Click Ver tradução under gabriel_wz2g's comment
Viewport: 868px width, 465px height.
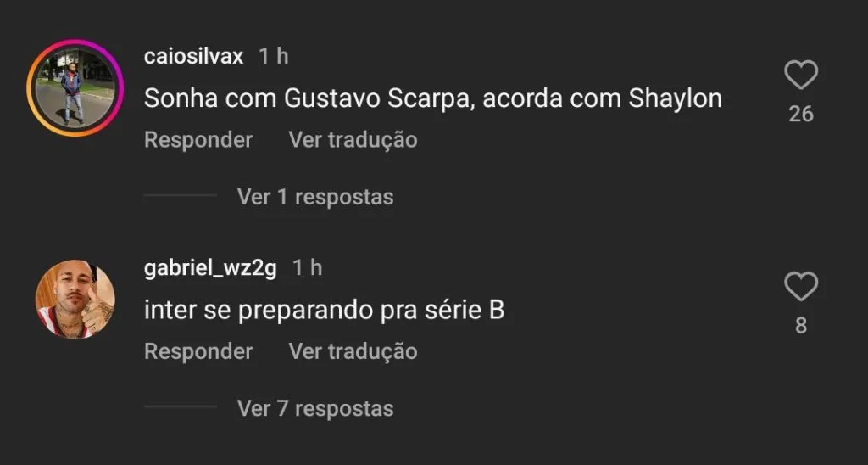(x=353, y=351)
